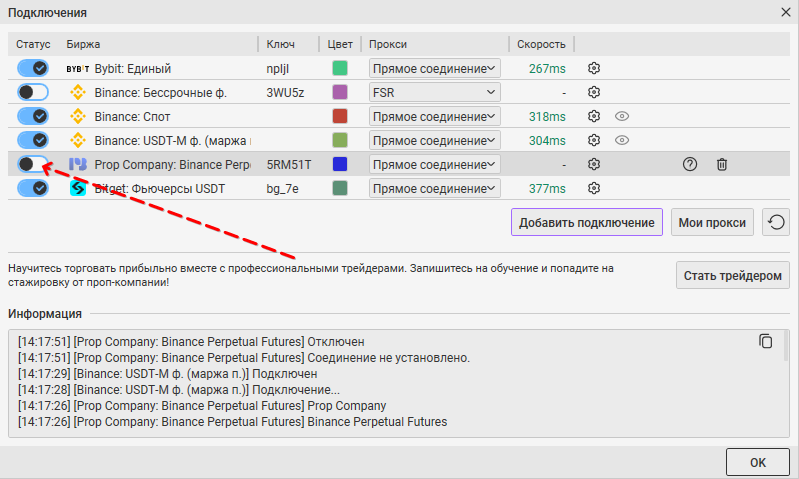Click Binance logo in USDT-M ф. row
799x479 pixels.
77,140
